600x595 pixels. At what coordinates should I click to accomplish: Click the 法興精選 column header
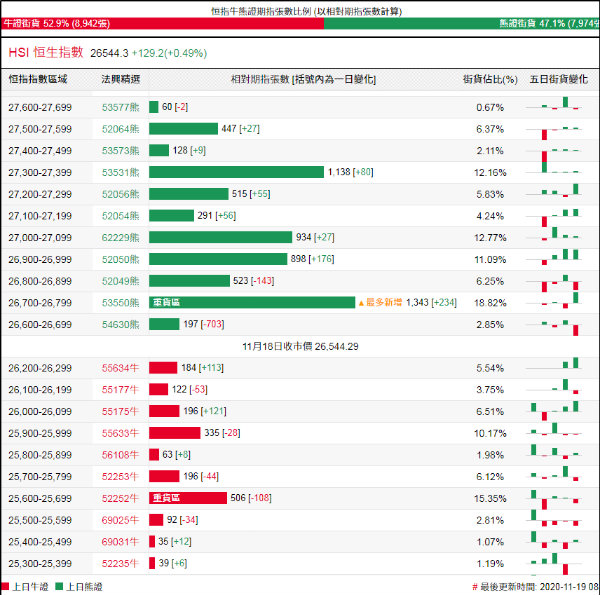coord(121,79)
